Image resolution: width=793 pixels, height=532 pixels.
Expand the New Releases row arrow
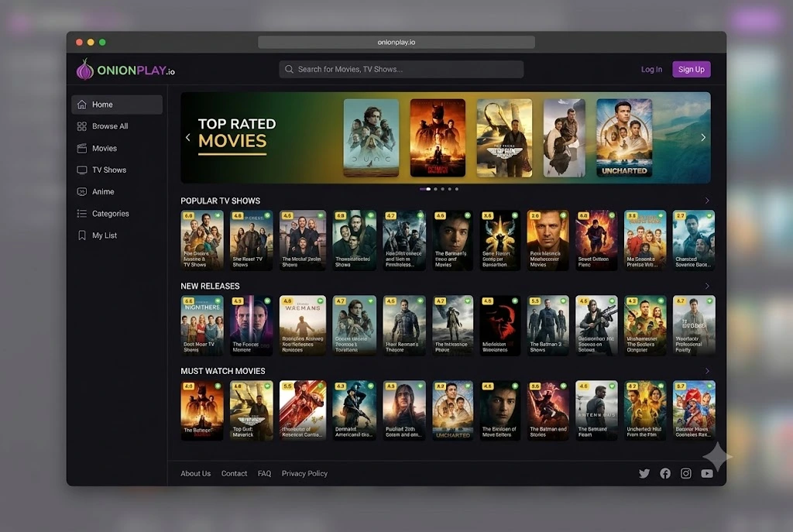(x=706, y=287)
